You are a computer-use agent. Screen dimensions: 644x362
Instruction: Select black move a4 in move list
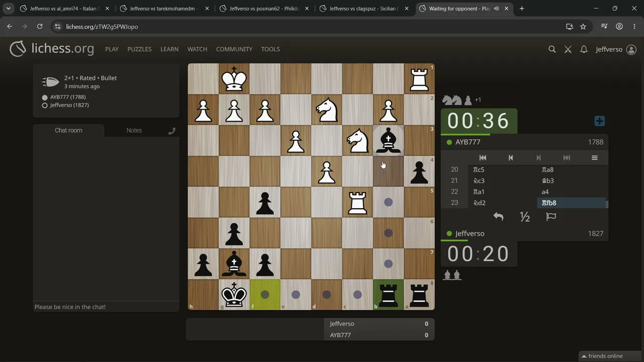pyautogui.click(x=572, y=192)
